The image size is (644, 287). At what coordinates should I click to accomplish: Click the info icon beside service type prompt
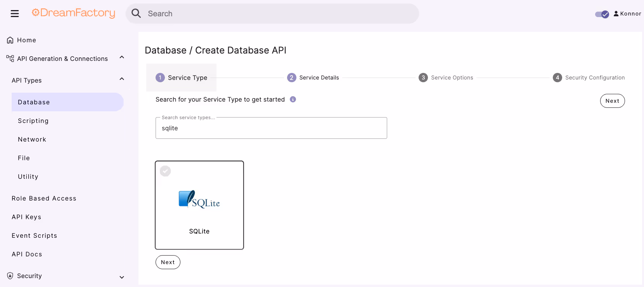293,99
